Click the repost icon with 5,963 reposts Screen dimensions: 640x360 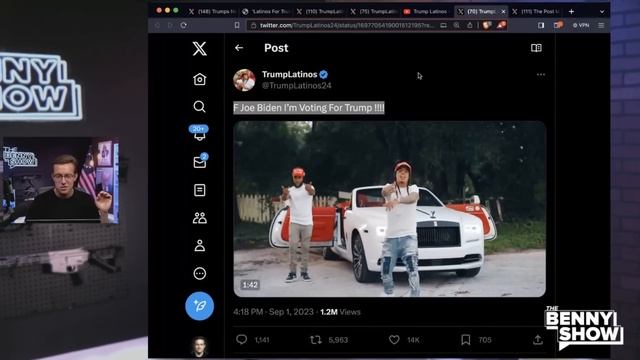316,340
